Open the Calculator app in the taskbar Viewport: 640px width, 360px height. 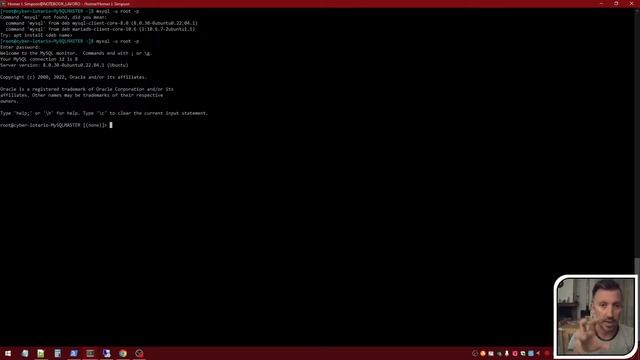[57, 353]
